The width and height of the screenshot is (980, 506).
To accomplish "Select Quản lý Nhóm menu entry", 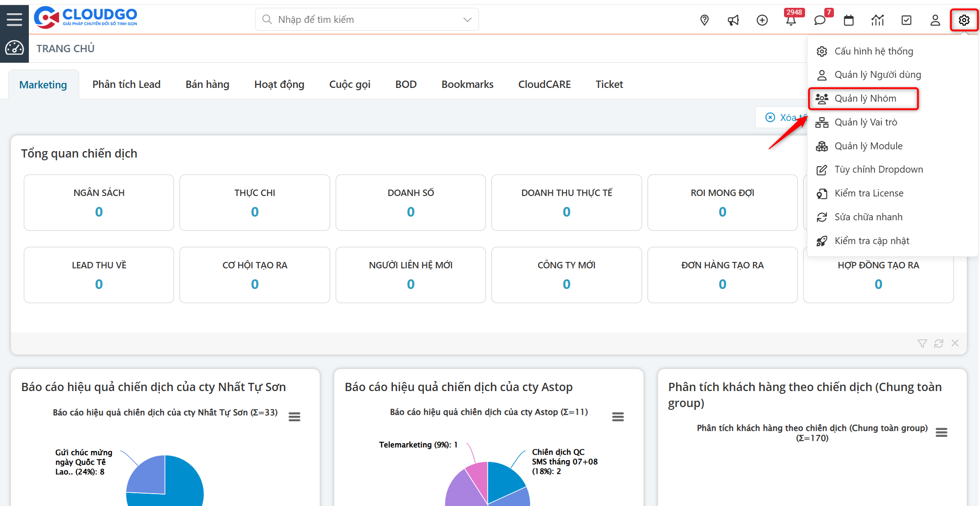I will [865, 98].
